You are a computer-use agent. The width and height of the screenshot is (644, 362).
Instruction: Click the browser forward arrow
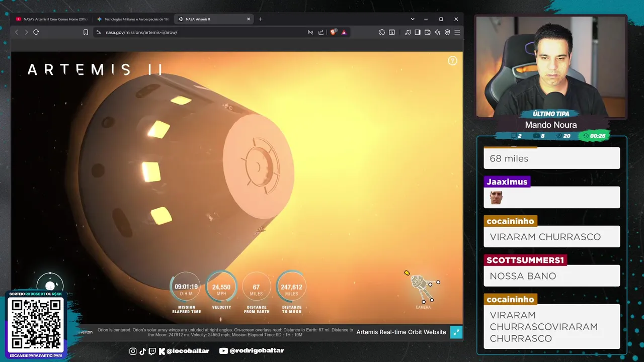[26, 32]
